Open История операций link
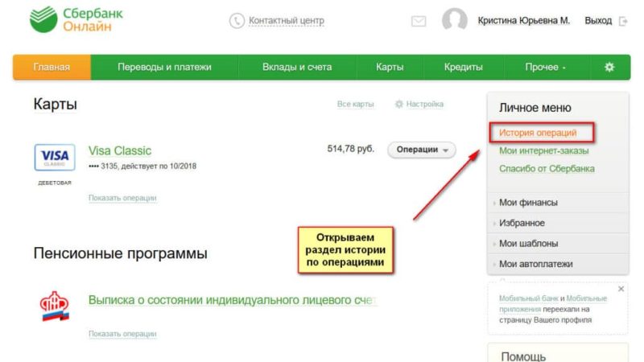The image size is (644, 362). [538, 133]
